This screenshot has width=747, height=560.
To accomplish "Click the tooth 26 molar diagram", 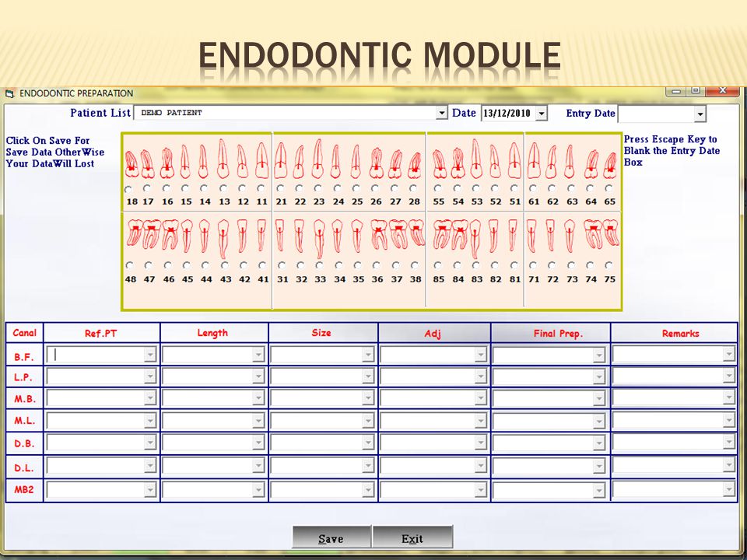I will (376, 163).
